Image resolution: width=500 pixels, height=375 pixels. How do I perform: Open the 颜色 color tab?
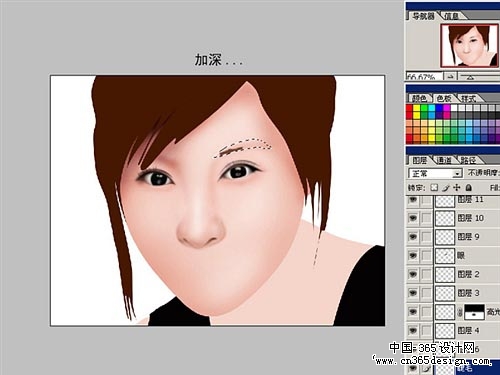[419, 98]
